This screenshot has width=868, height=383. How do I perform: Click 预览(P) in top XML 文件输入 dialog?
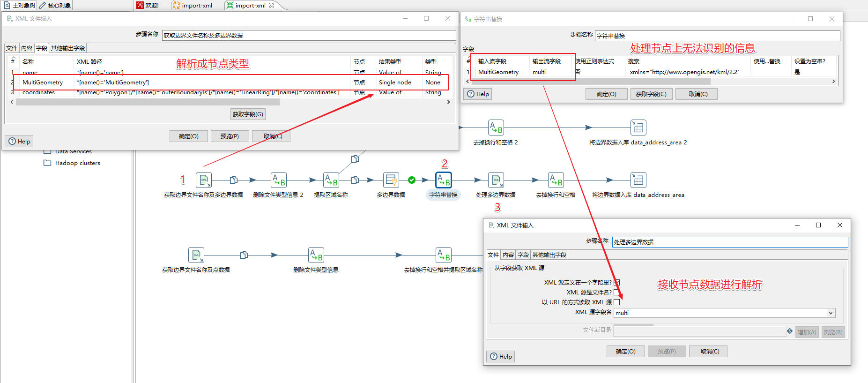tap(230, 136)
